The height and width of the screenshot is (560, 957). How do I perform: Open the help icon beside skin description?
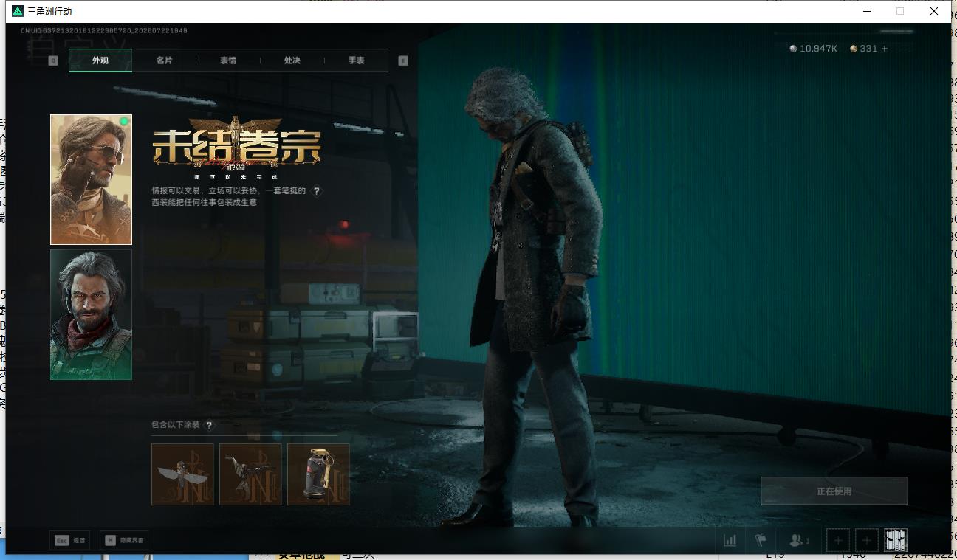pos(317,191)
